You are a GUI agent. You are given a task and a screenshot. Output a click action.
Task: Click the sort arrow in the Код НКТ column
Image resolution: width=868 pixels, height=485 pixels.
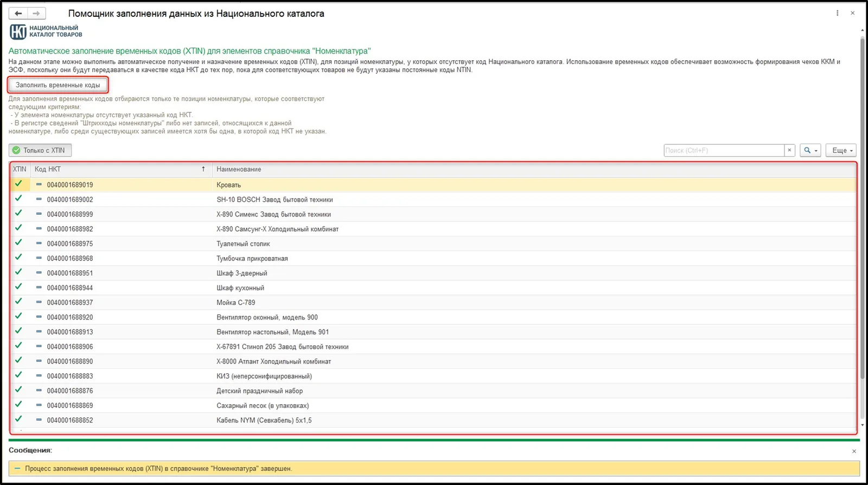tap(203, 169)
